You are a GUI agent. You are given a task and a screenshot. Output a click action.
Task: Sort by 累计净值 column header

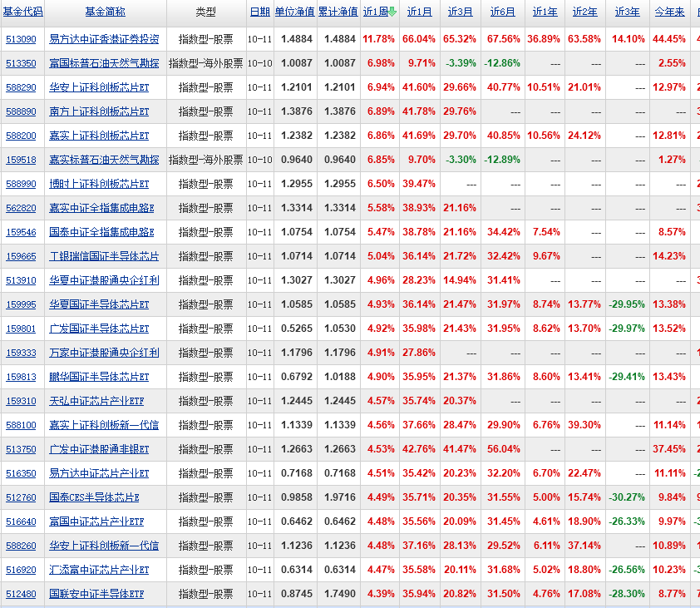coord(338,12)
